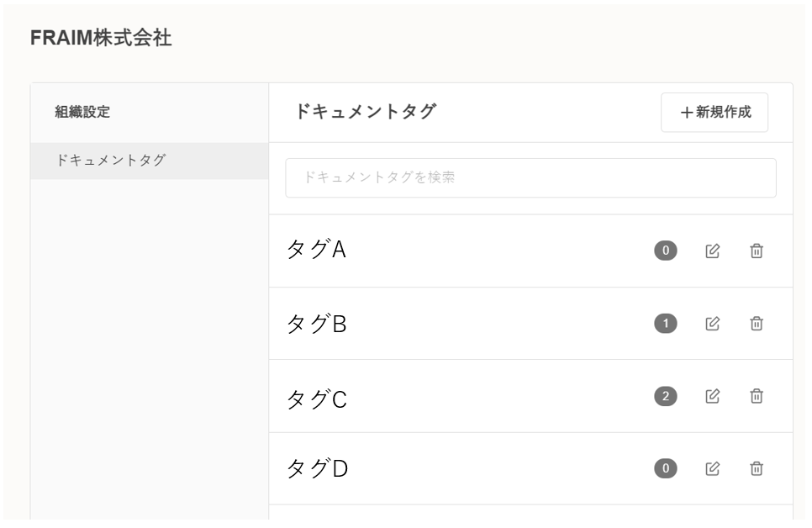Screen dimensions: 812x528
Task: Remove タグC via its trash icon
Action: [757, 395]
